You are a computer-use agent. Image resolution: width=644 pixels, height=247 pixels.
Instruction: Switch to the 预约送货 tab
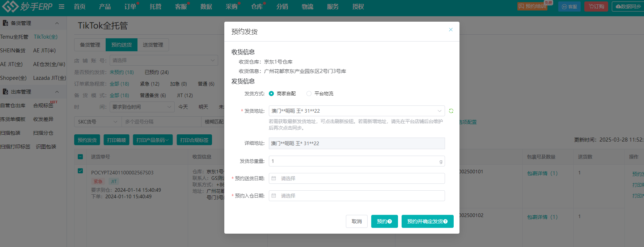point(122,45)
